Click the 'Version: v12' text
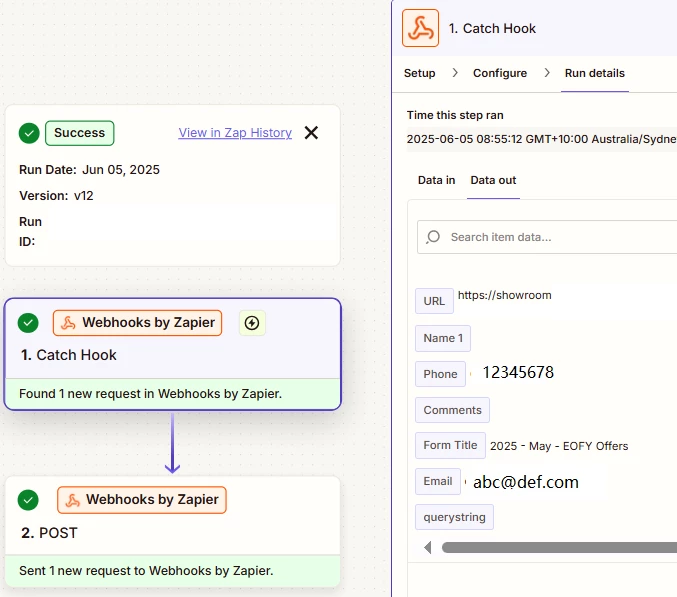Image resolution: width=677 pixels, height=597 pixels. 56,196
